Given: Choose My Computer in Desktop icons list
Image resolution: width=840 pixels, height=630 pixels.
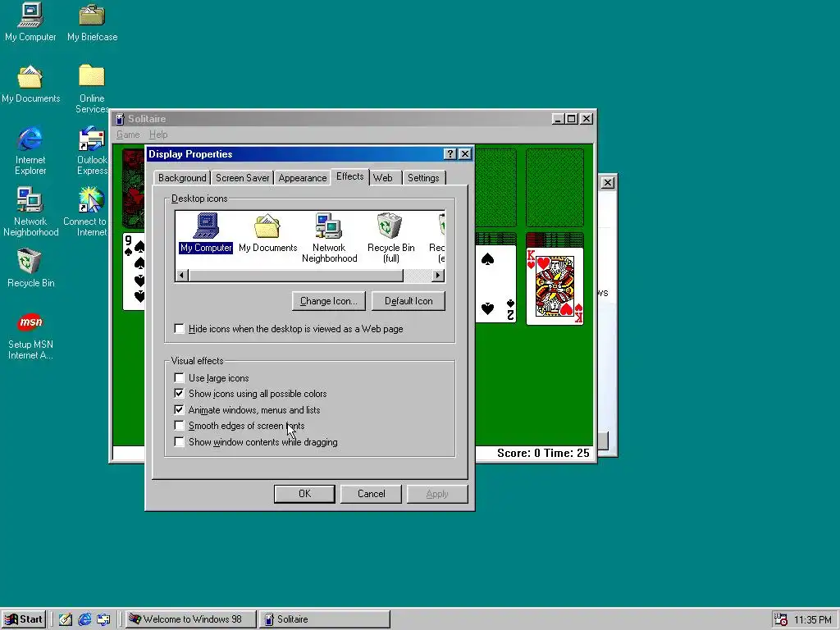Looking at the screenshot, I should coord(206,232).
